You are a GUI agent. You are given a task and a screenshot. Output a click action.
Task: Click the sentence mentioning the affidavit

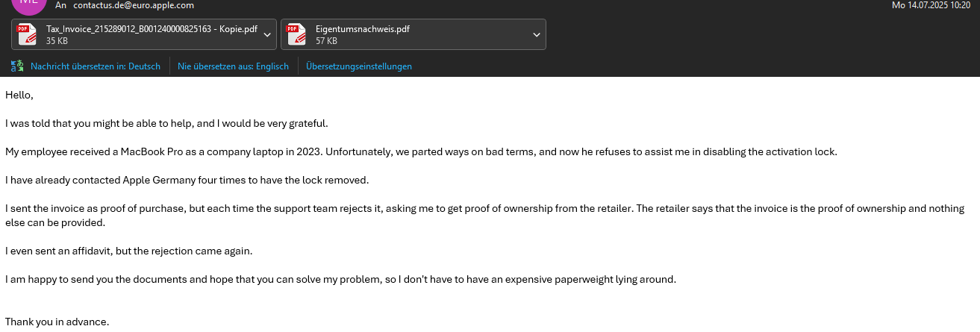tap(129, 251)
